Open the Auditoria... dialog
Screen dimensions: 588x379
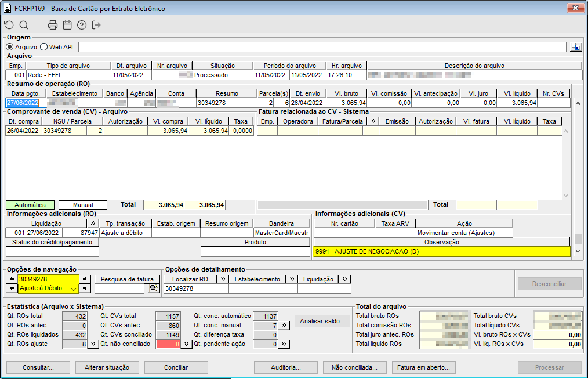[x=286, y=367]
